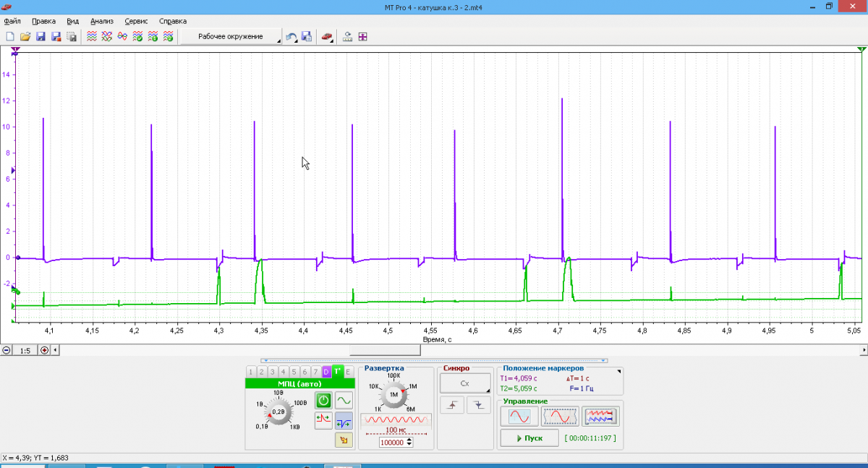The width and height of the screenshot is (868, 468).
Task: Open the Анализ menu
Action: tap(102, 21)
